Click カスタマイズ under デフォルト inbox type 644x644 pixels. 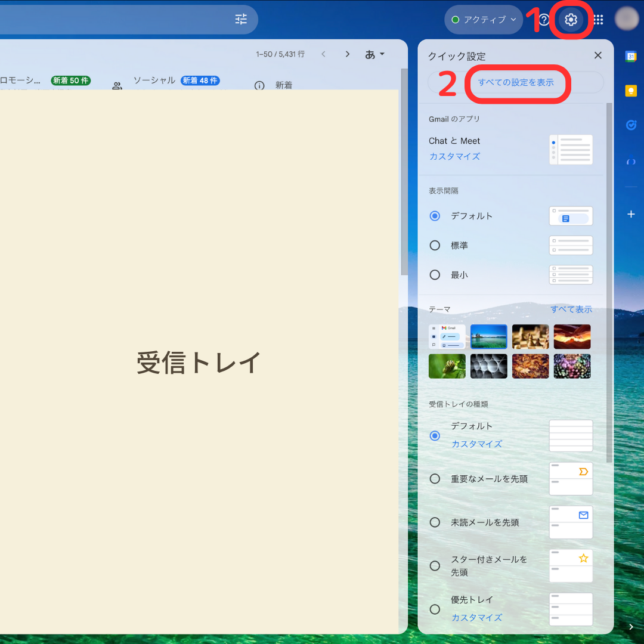coord(476,444)
